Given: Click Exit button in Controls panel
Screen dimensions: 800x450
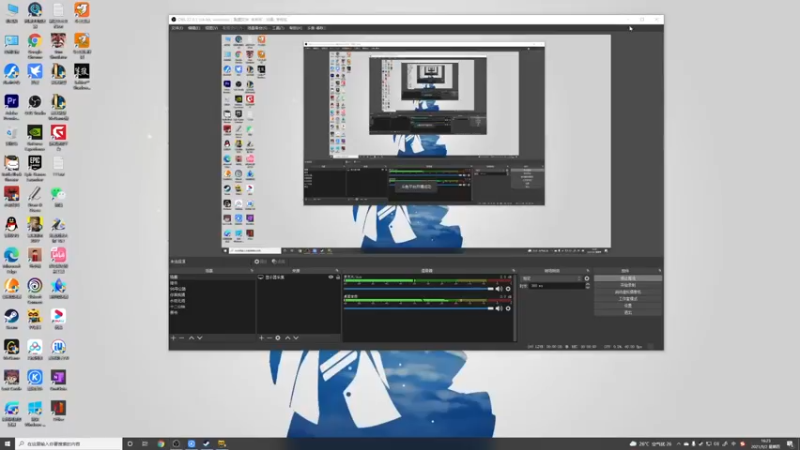Looking at the screenshot, I should [x=628, y=312].
